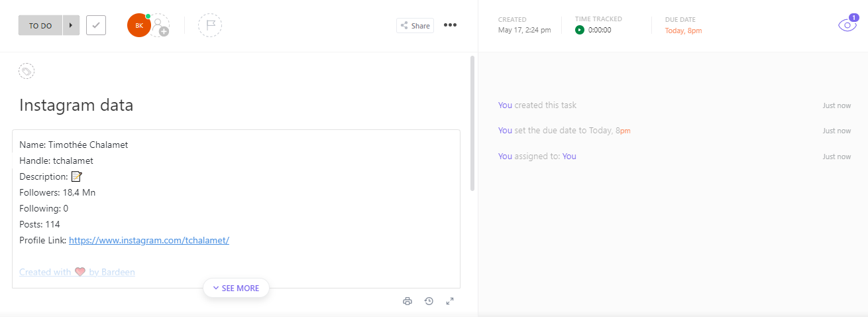868x317 pixels.
Task: Set task priority with the flag icon
Action: tap(210, 25)
